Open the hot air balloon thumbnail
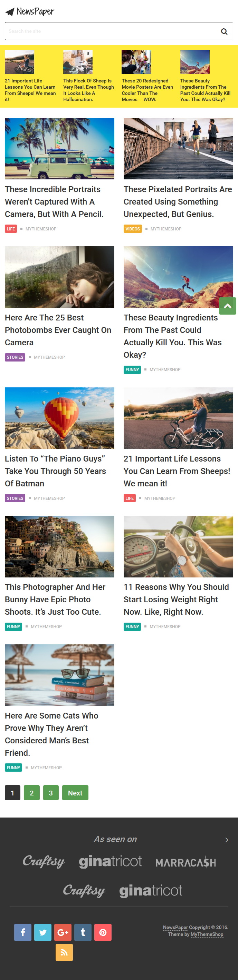 click(59, 418)
